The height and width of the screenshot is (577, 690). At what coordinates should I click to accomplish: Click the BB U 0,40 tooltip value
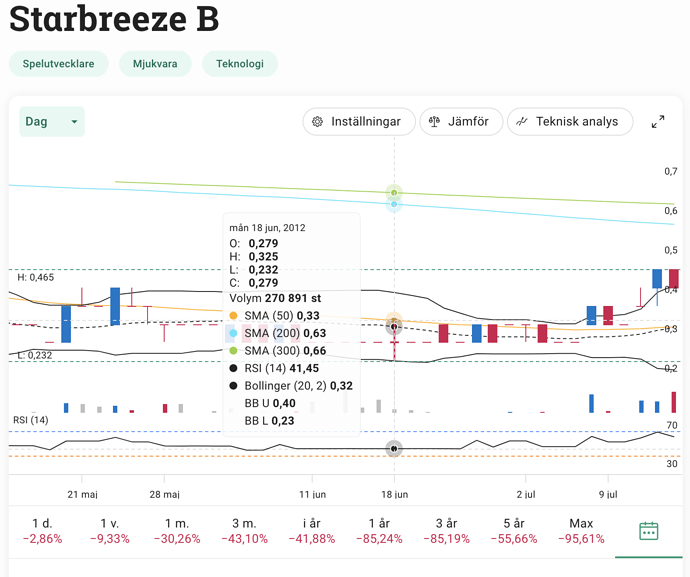click(x=270, y=403)
